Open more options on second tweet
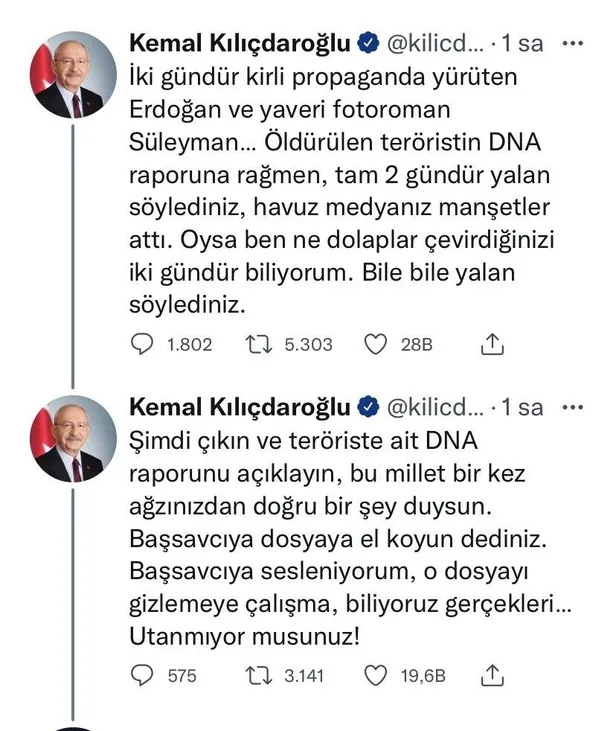616x731 pixels. tap(573, 407)
